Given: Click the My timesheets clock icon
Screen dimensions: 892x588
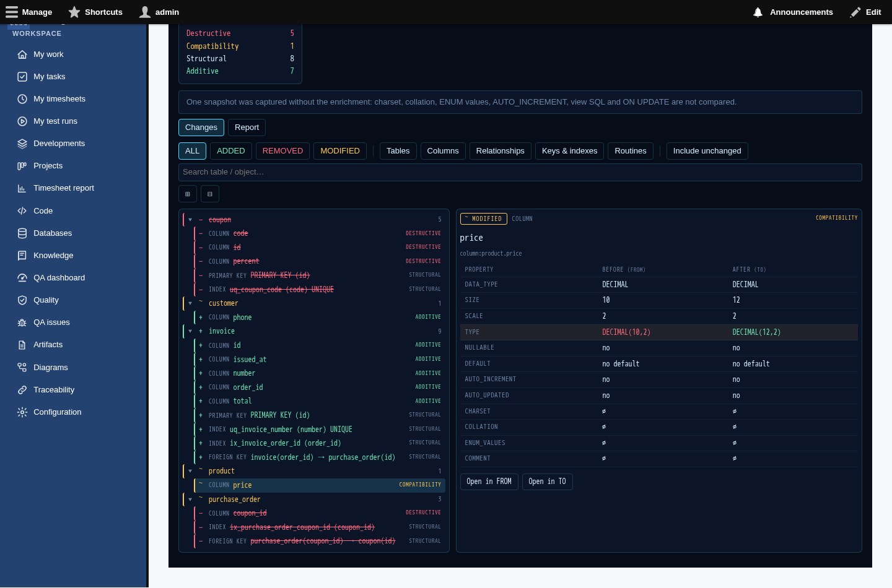Looking at the screenshot, I should tap(22, 99).
